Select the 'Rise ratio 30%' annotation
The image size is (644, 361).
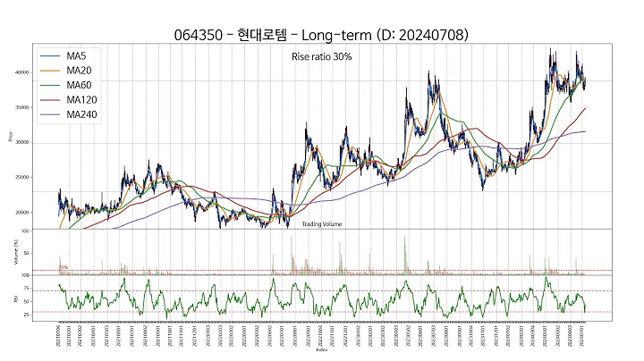point(322,56)
